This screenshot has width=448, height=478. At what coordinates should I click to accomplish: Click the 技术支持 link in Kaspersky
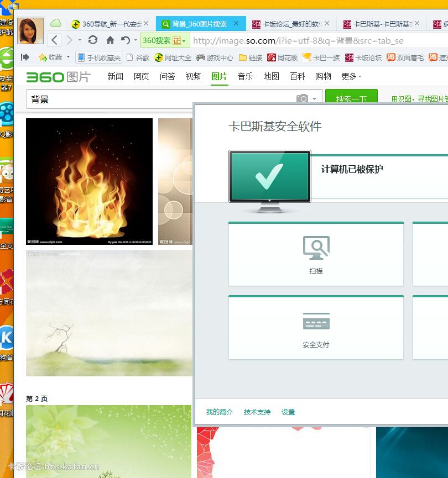(x=257, y=412)
